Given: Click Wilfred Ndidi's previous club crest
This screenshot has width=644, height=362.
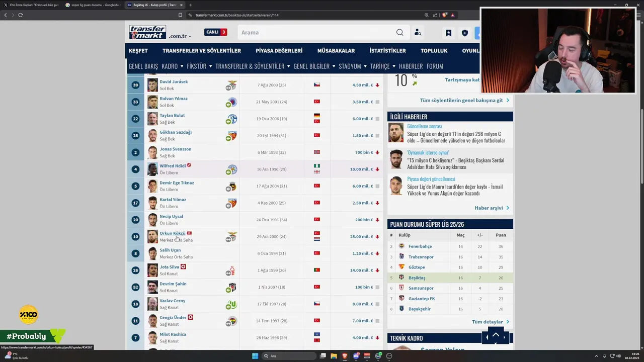Looking at the screenshot, I should (232, 169).
